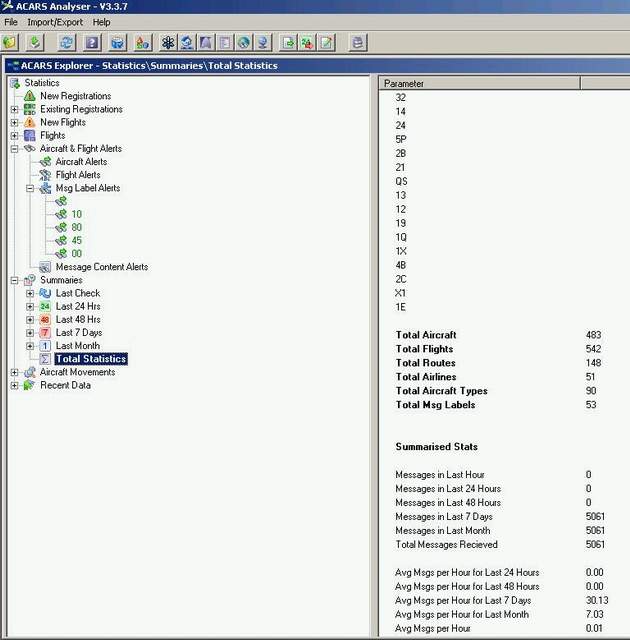Expand the Recent Data node
Screen dimensions: 630x640
coord(14,385)
